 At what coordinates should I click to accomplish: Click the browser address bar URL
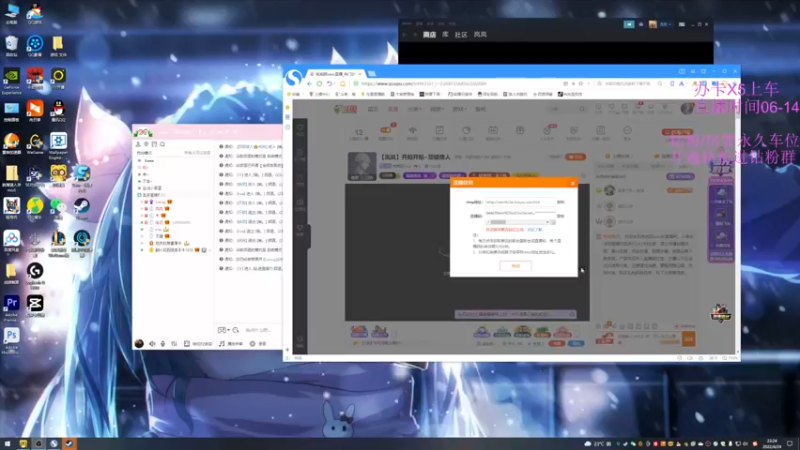[x=423, y=84]
